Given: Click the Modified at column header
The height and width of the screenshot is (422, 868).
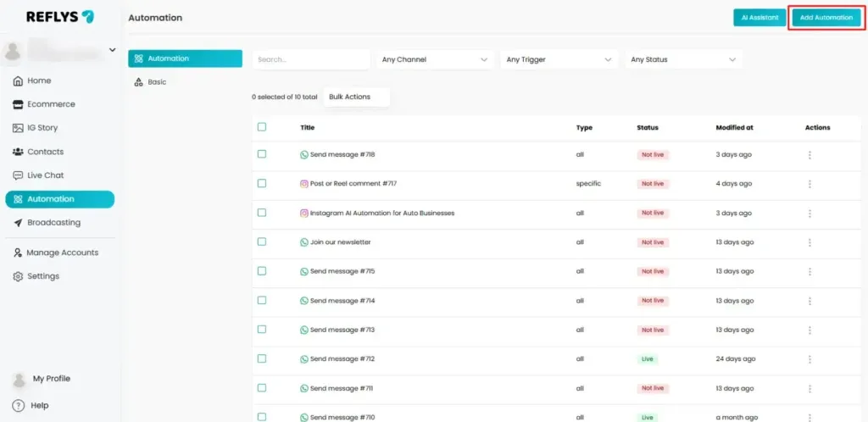Looking at the screenshot, I should pyautogui.click(x=734, y=127).
